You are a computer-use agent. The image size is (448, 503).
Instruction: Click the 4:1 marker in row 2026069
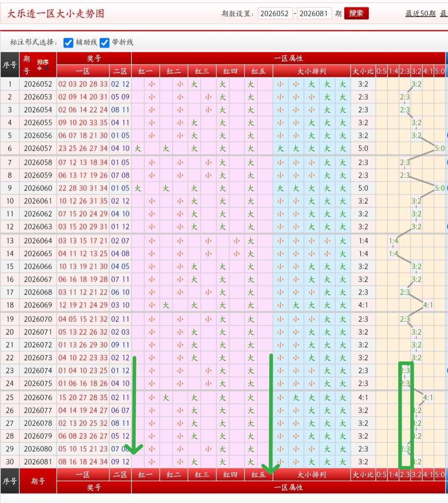pyautogui.click(x=428, y=305)
